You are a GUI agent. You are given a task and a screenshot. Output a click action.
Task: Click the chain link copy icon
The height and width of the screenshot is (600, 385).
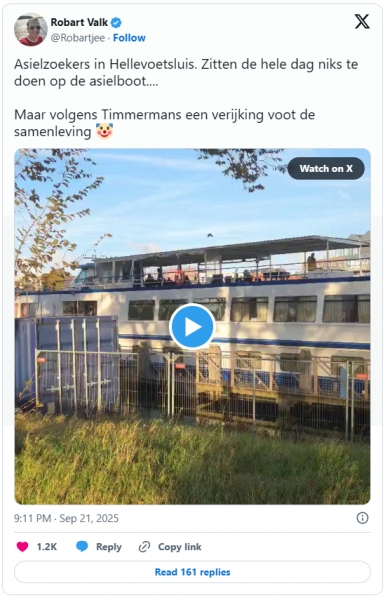(x=144, y=547)
